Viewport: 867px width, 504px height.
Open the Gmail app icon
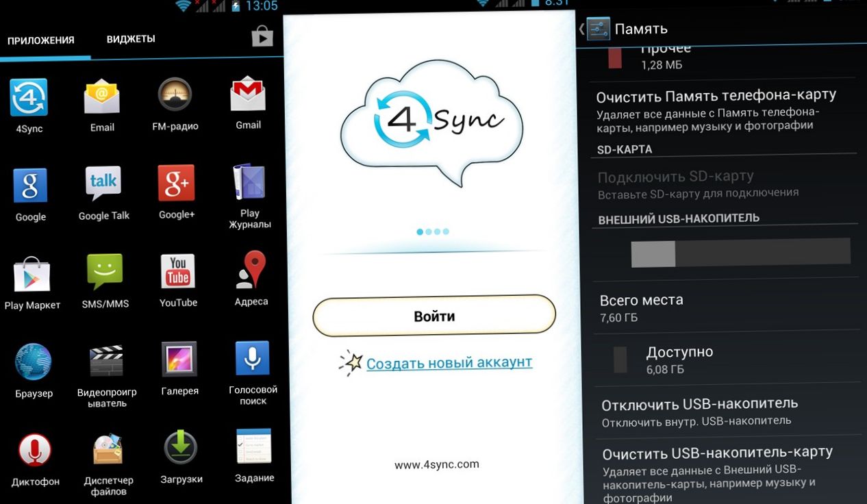248,94
